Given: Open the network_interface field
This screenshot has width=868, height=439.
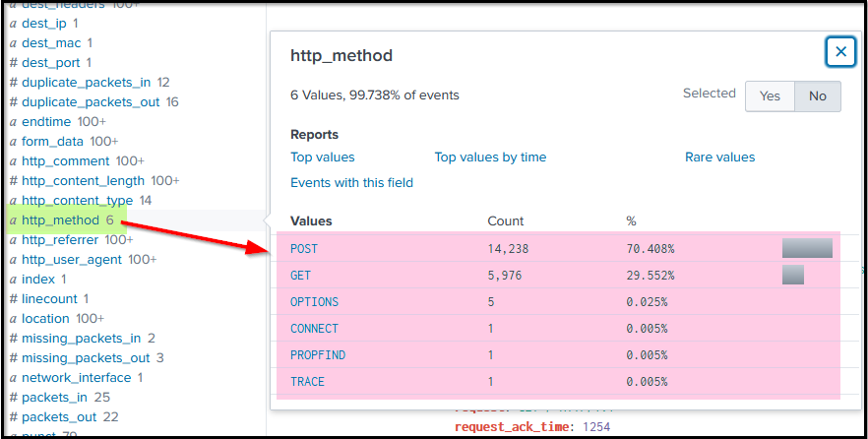Looking at the screenshot, I should (77, 378).
